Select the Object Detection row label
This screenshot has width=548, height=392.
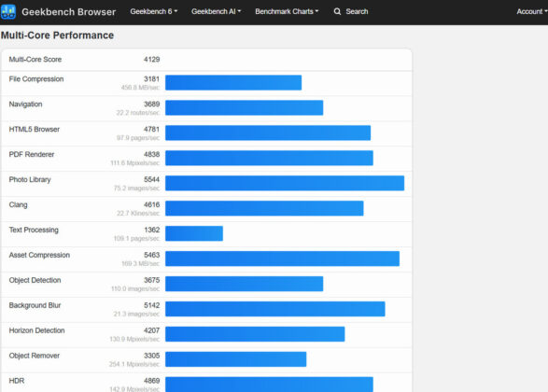click(35, 280)
